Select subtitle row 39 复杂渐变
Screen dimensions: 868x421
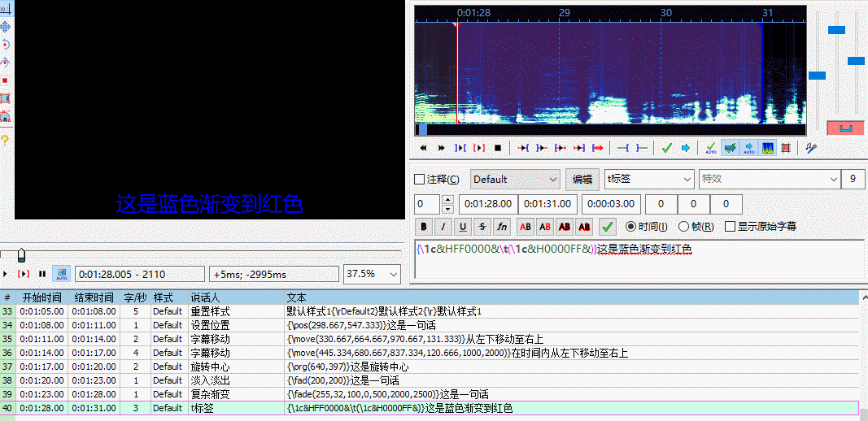(x=430, y=394)
